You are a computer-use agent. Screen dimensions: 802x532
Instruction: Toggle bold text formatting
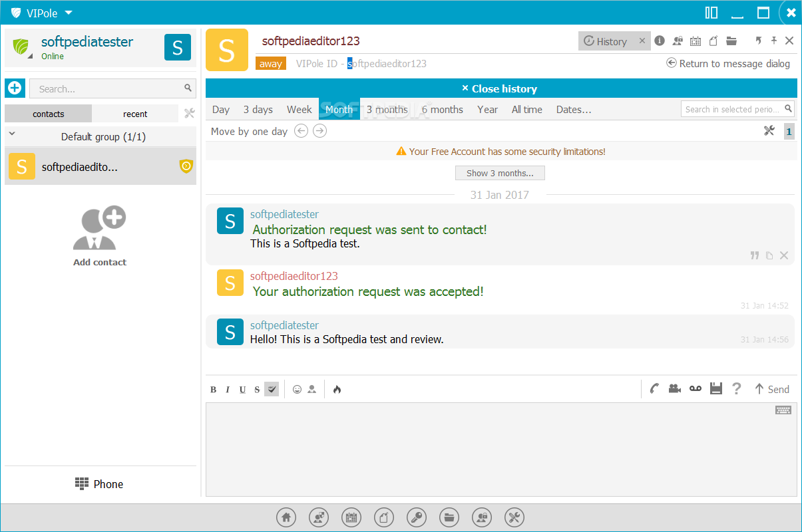pyautogui.click(x=214, y=390)
